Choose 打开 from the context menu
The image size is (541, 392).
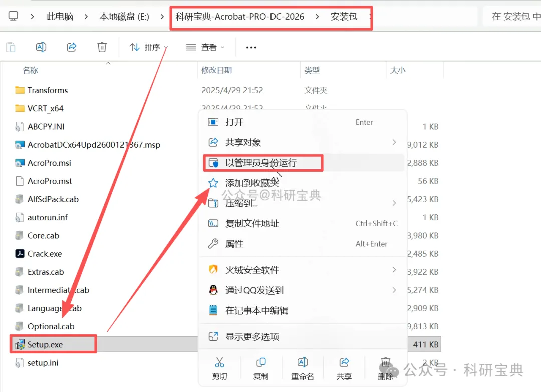(302, 122)
